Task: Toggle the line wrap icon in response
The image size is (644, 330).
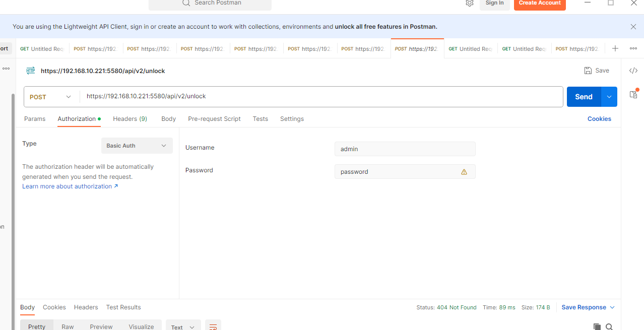Action: click(213, 326)
